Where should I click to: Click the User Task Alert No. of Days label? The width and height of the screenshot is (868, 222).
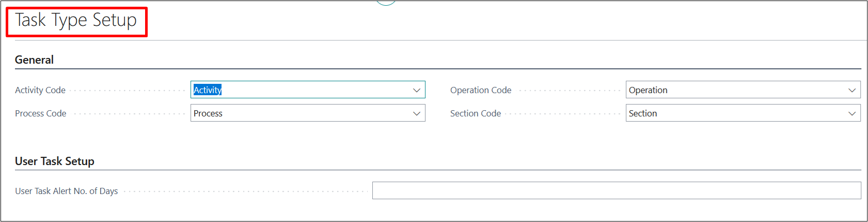[x=67, y=191]
